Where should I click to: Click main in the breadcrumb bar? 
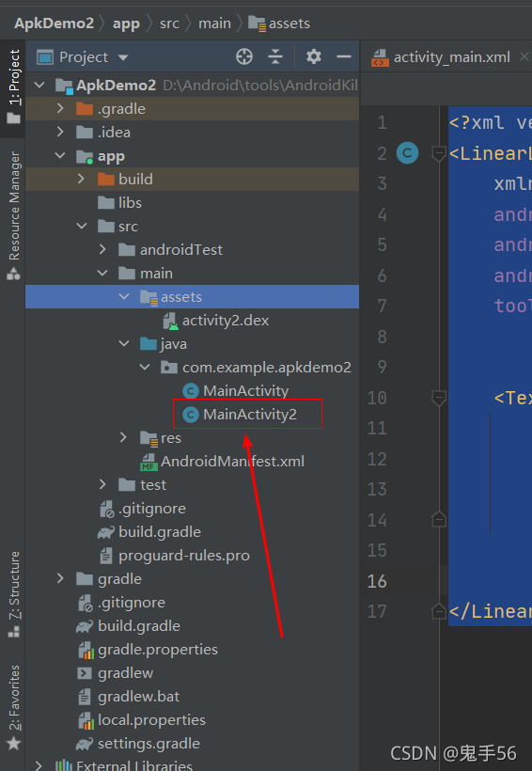tap(214, 24)
